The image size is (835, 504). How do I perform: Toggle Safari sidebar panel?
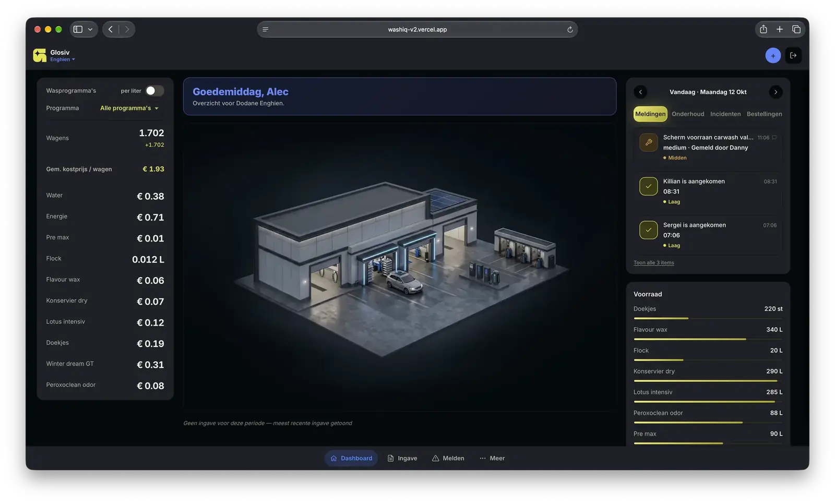[x=78, y=29]
